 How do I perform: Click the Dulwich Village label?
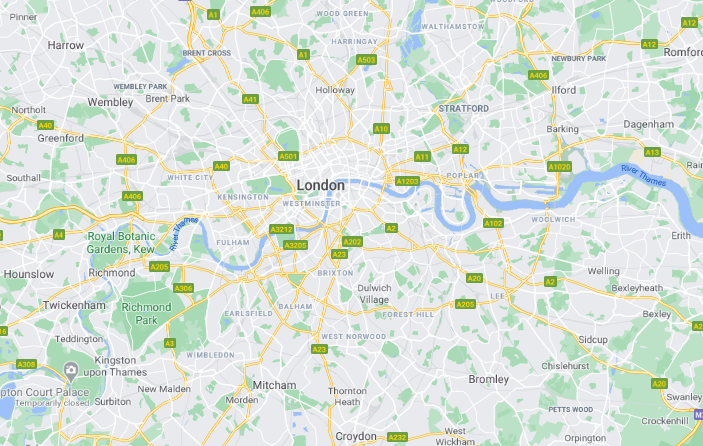[x=374, y=294]
